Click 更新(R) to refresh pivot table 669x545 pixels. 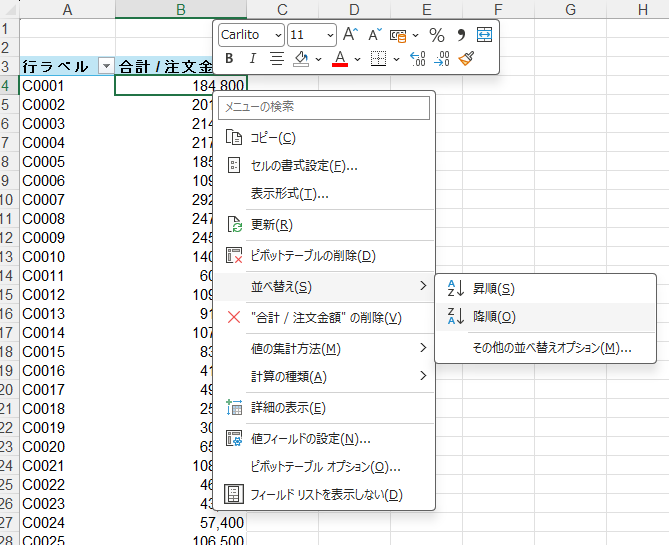point(324,224)
